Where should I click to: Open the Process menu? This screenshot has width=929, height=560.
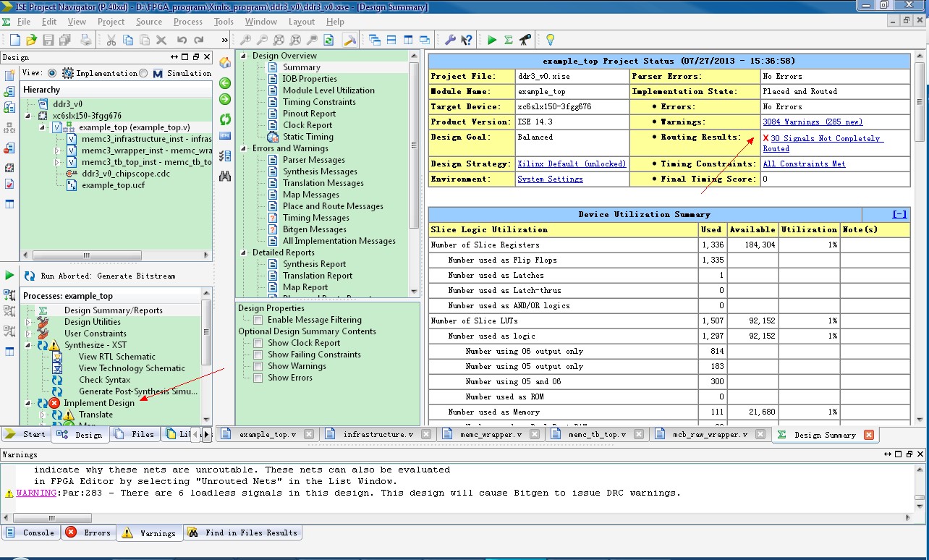coord(188,22)
